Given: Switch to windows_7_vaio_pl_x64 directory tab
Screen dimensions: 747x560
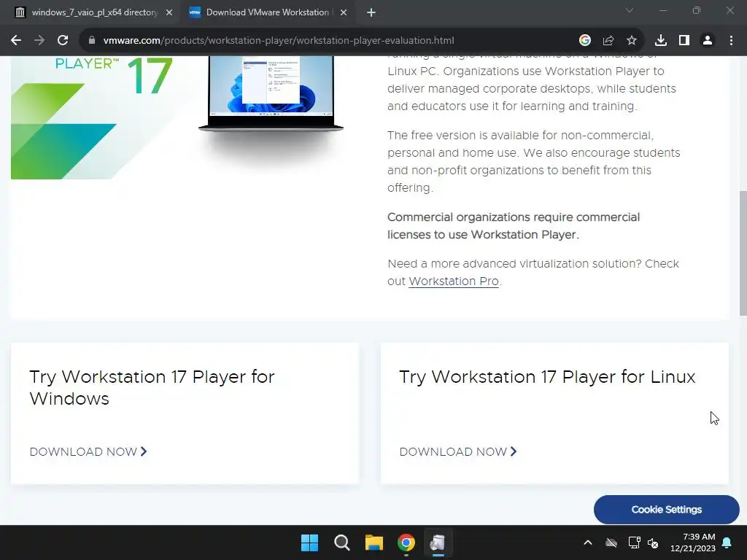Looking at the screenshot, I should point(94,12).
